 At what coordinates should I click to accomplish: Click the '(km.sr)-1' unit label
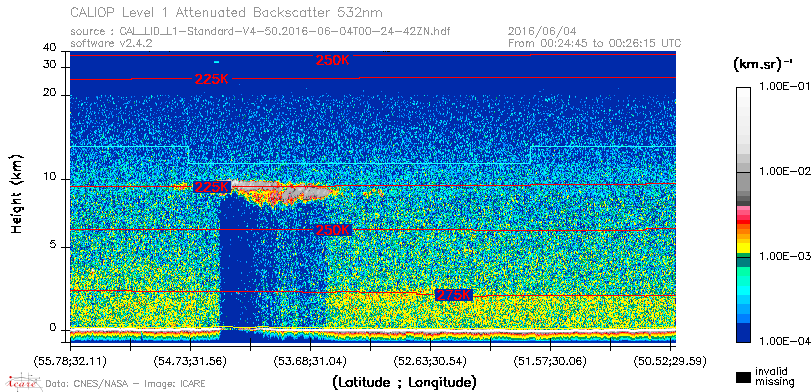pyautogui.click(x=763, y=65)
